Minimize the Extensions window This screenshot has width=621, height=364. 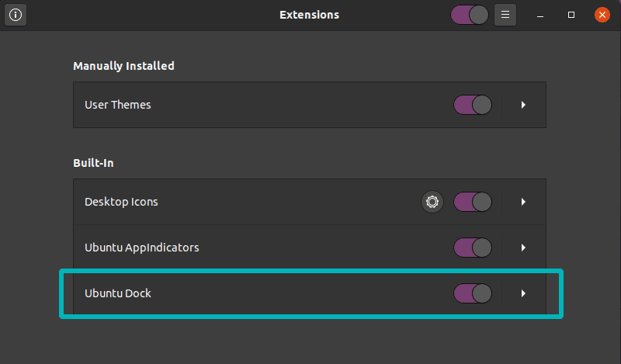(x=539, y=15)
